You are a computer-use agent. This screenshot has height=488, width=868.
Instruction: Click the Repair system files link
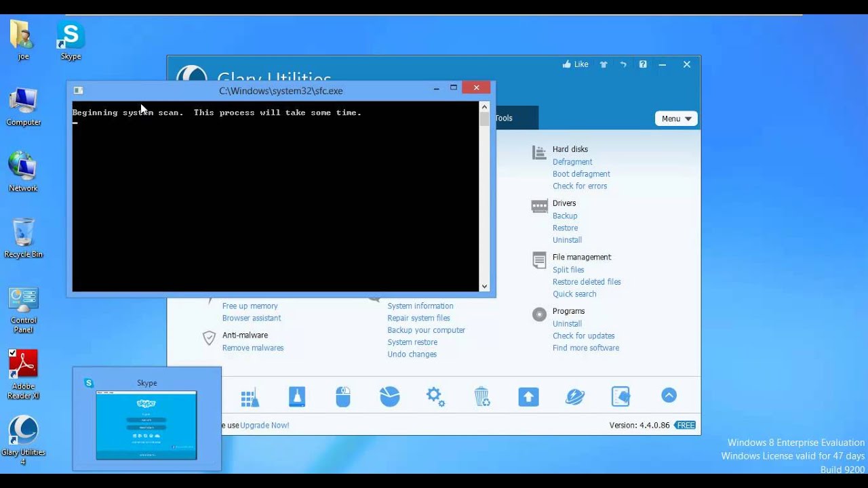click(418, 318)
